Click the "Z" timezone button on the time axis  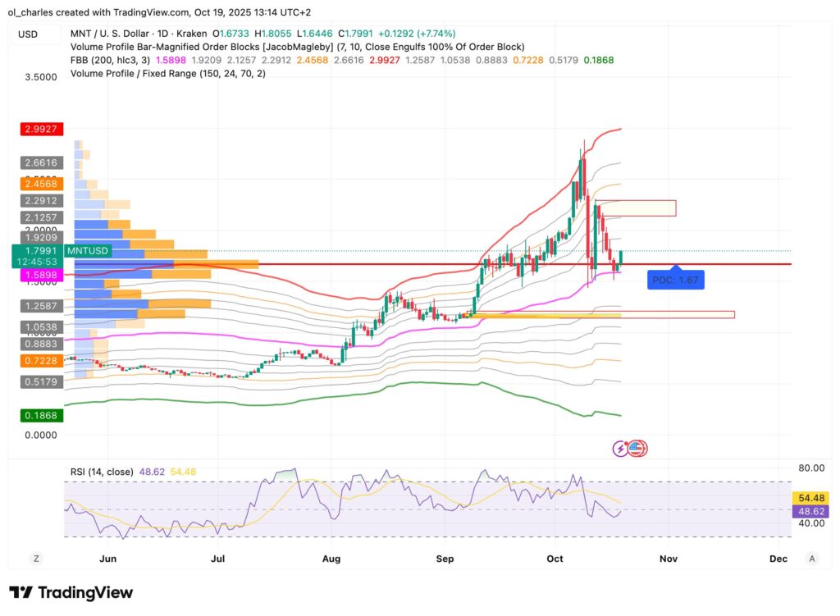(x=36, y=558)
